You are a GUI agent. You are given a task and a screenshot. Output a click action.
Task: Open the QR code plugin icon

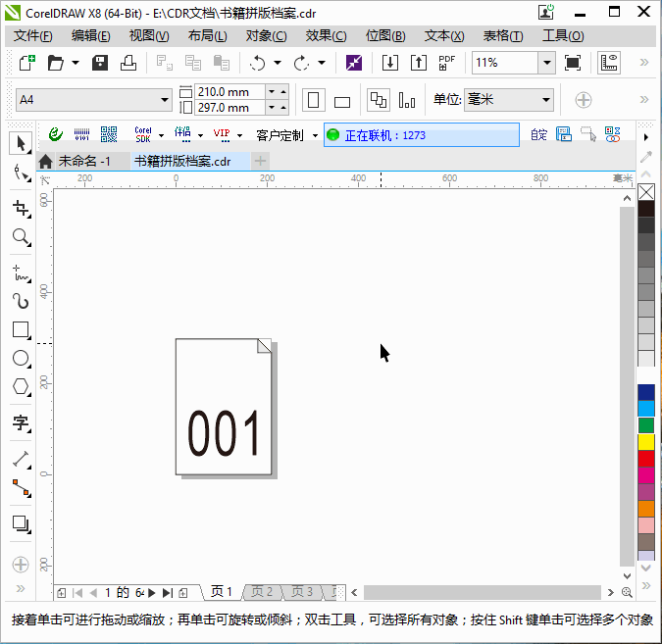(x=109, y=135)
